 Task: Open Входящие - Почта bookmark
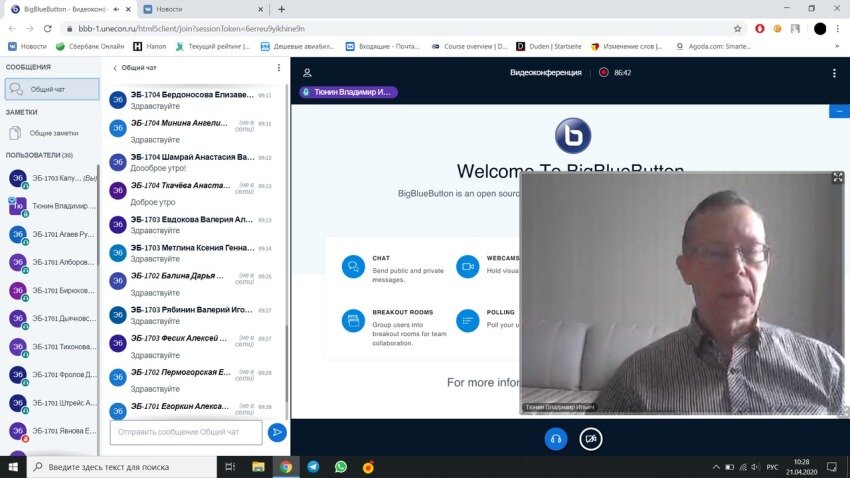pos(383,47)
